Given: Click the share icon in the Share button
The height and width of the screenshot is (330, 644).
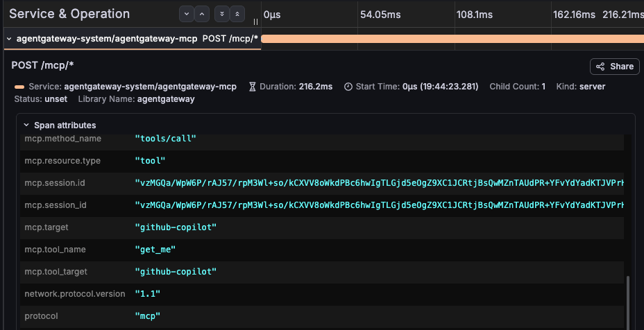Looking at the screenshot, I should click(600, 67).
